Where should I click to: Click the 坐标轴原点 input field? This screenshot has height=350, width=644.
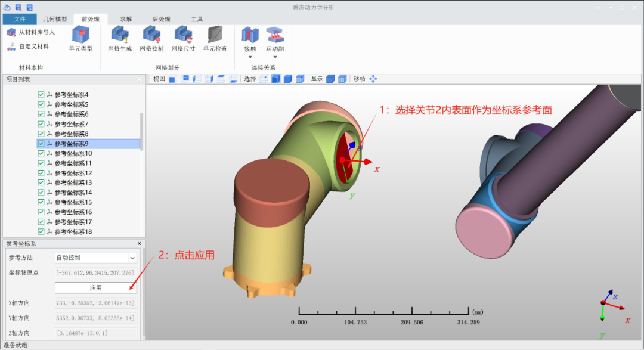pos(95,272)
